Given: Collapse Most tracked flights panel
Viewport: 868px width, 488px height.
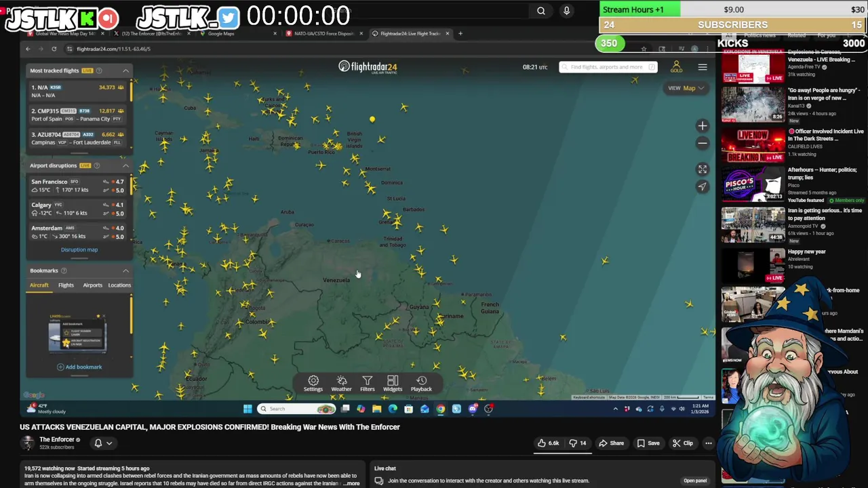Looking at the screenshot, I should 125,70.
